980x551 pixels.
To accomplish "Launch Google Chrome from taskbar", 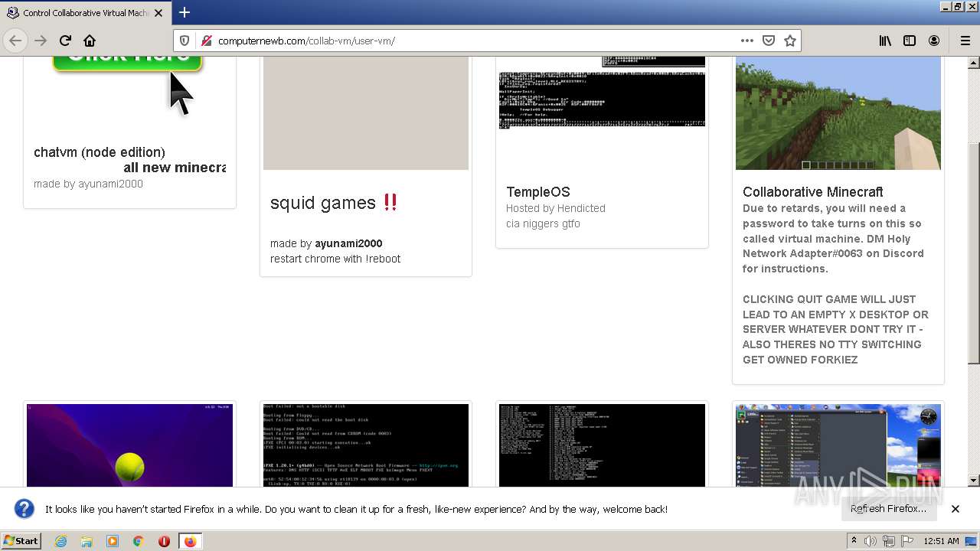I will tap(139, 541).
